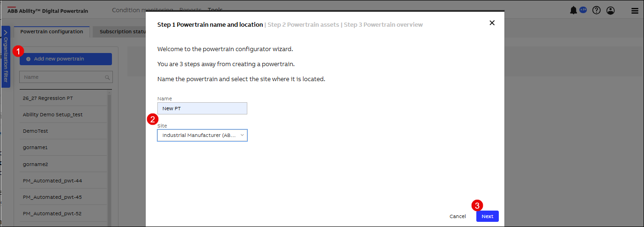
Task: Click the search magnifier in Name filter
Action: 108,77
